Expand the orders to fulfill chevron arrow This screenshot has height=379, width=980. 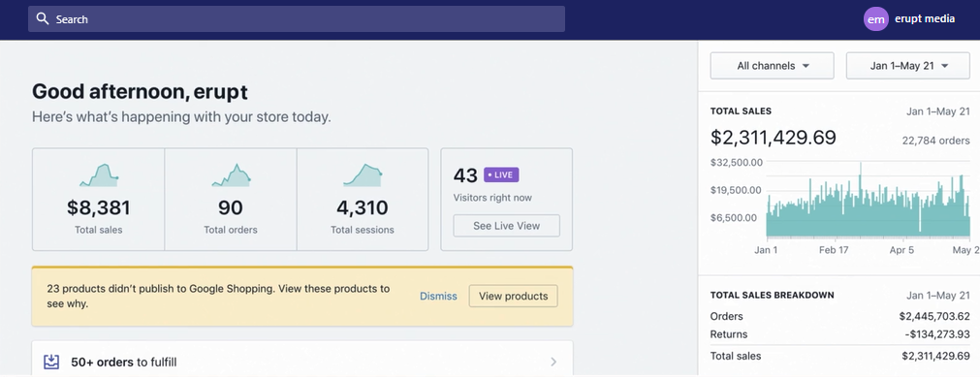553,362
